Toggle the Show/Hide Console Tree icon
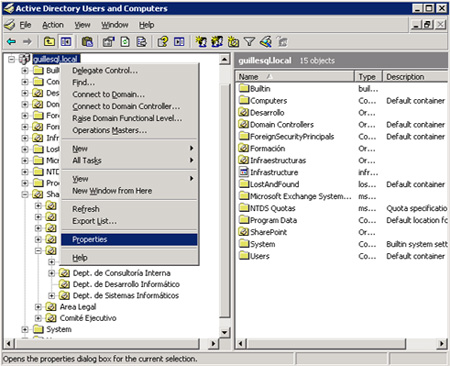450x366 pixels. coord(66,42)
